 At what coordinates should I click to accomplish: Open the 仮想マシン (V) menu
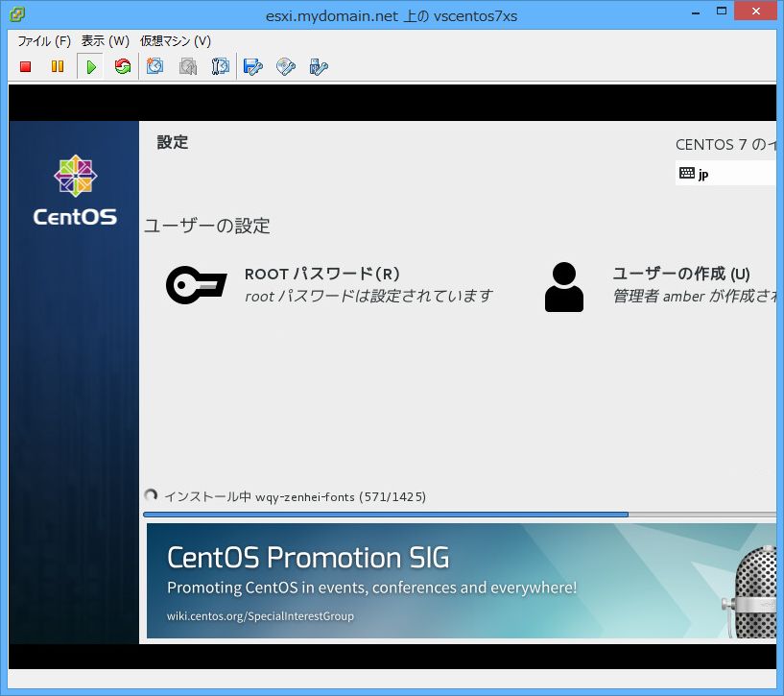click(176, 41)
